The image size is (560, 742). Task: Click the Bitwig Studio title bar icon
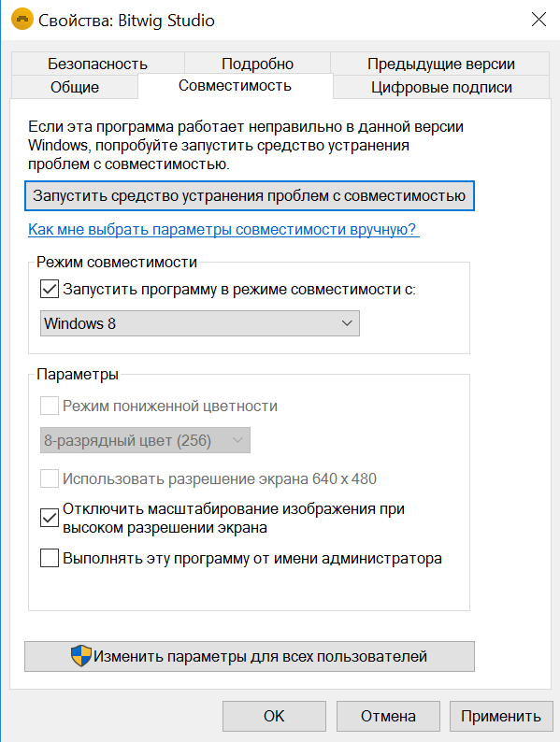[22, 20]
